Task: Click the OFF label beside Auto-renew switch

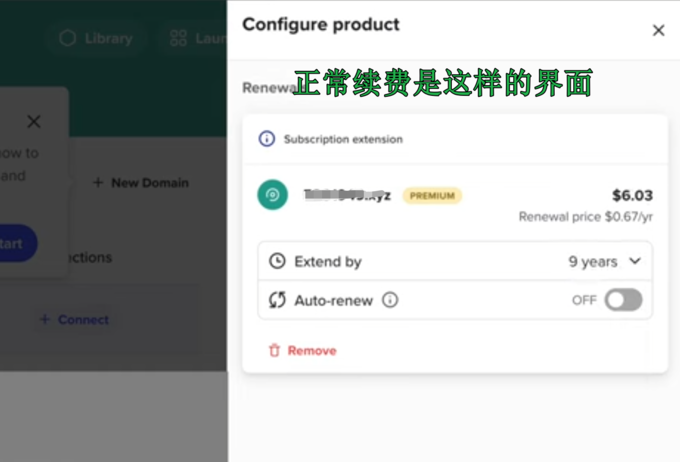Action: coord(584,300)
